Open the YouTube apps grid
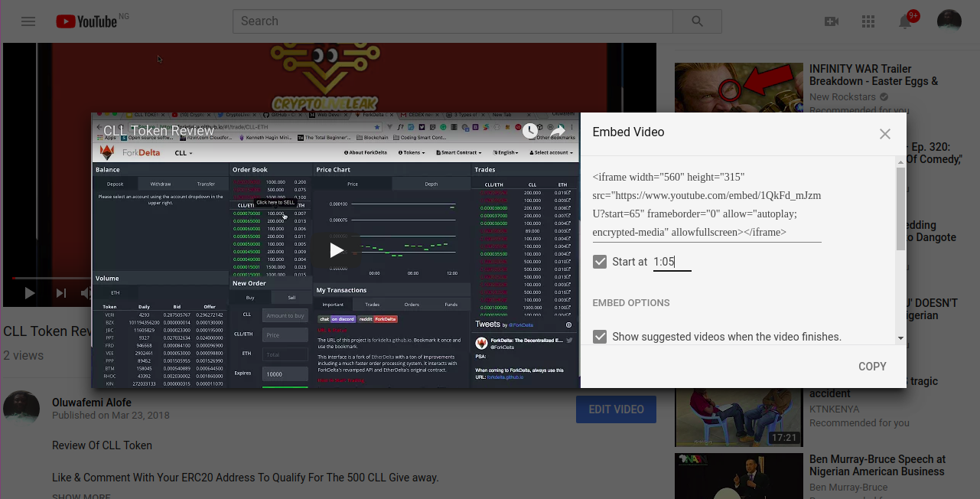This screenshot has width=980, height=499. [868, 21]
